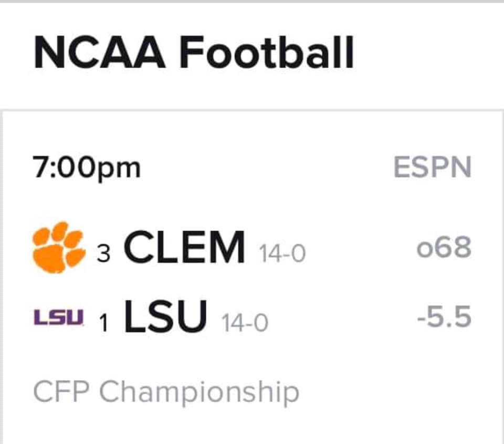Click the CFP abbreviation below LSU
This screenshot has height=444, width=504.
(x=61, y=391)
